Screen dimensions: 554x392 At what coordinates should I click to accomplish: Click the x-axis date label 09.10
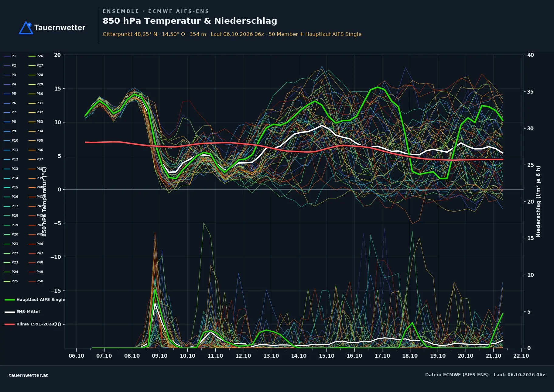click(160, 356)
